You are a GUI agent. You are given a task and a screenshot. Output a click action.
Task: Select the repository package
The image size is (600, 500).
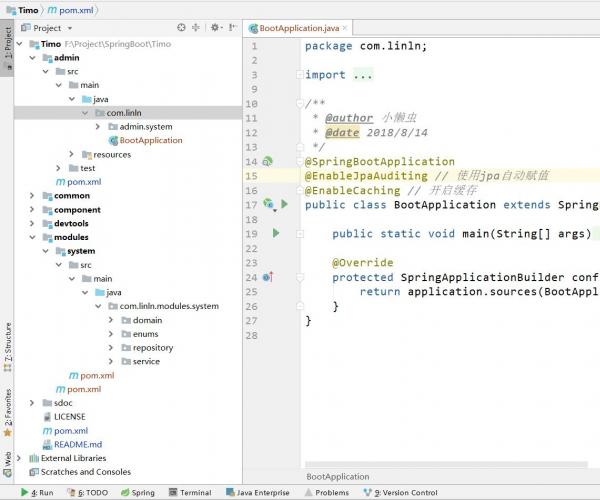tap(153, 347)
